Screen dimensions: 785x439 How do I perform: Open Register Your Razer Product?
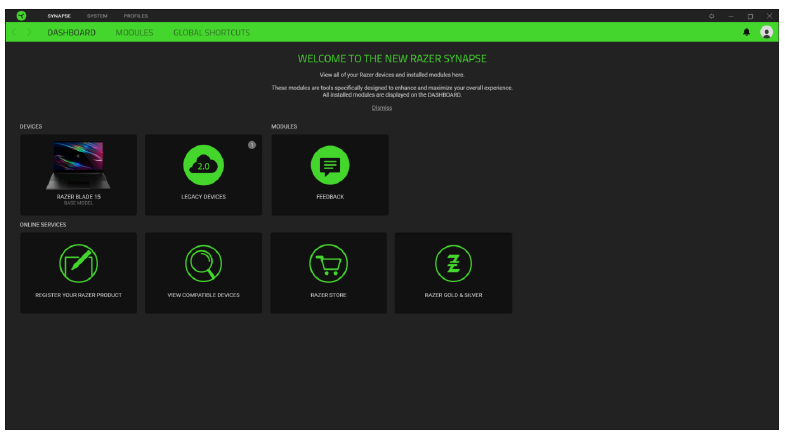[78, 273]
